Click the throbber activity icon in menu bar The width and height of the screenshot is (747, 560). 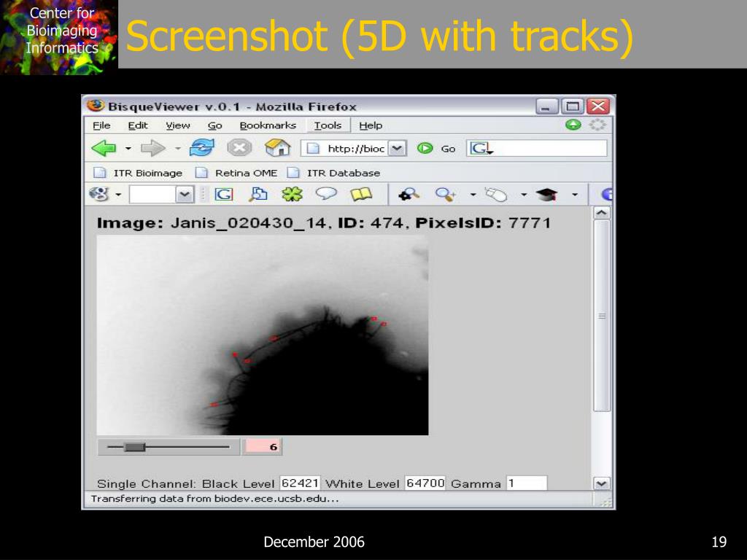coord(597,125)
